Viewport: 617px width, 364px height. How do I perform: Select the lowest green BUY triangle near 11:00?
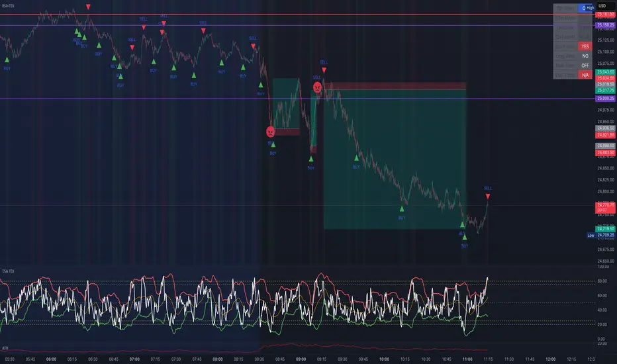coord(465,236)
